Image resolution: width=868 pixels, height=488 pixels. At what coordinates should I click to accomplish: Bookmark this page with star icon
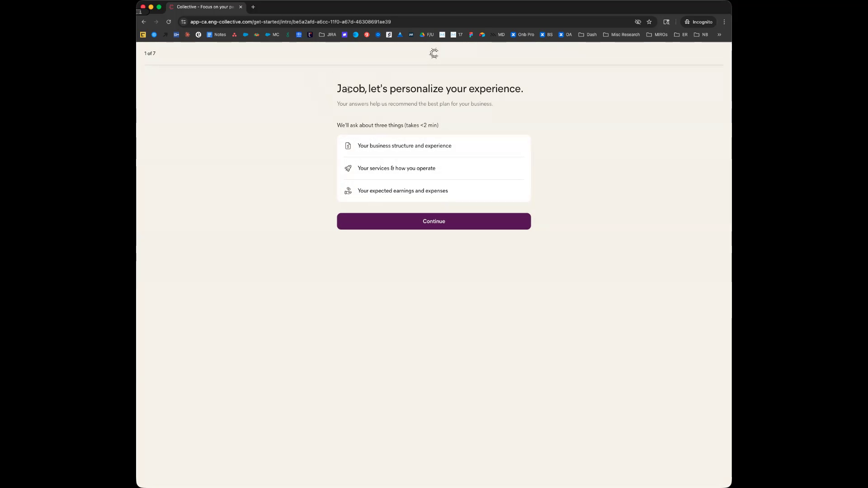tap(649, 22)
